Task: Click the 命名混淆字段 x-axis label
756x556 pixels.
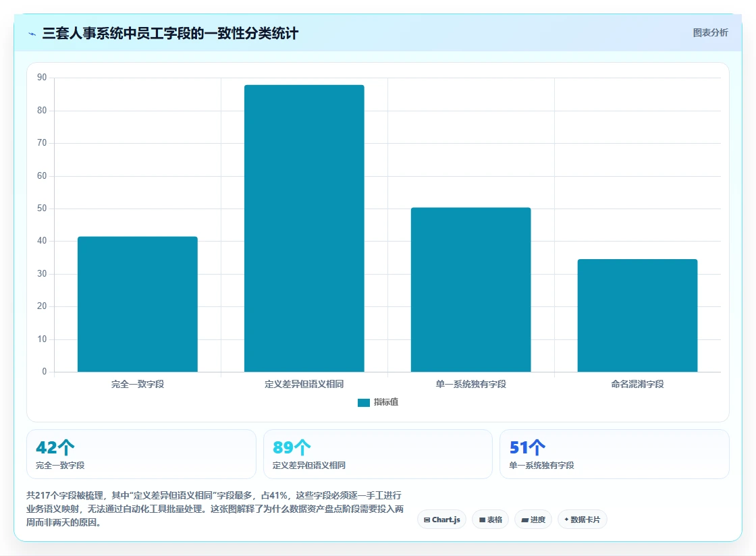Action: (637, 384)
